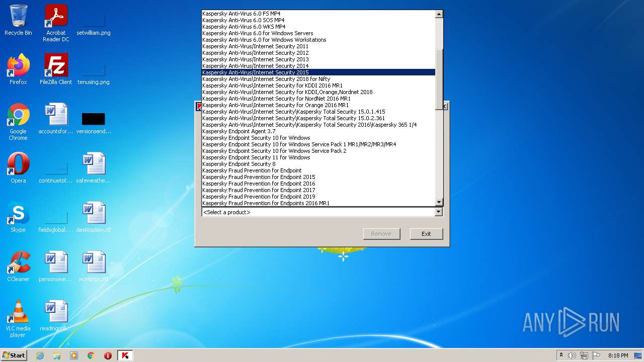
Task: Choose highlighted Anti-Virus/Internet Security 2015
Action: pos(318,72)
